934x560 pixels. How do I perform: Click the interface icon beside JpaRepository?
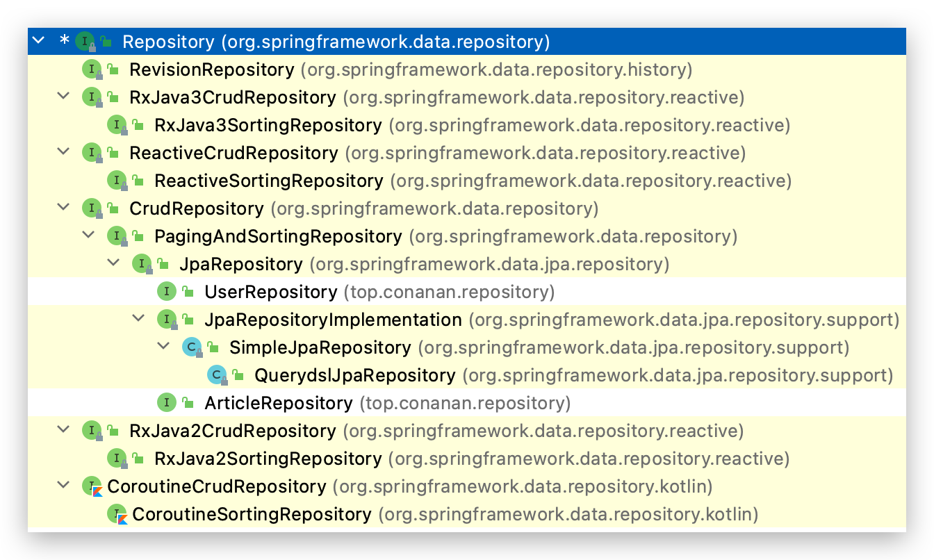pos(141,264)
